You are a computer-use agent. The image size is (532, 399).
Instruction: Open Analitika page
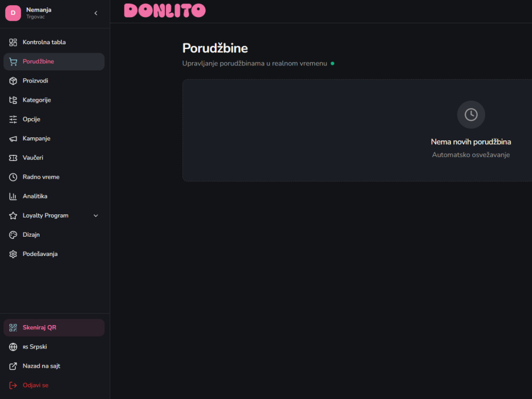point(54,196)
